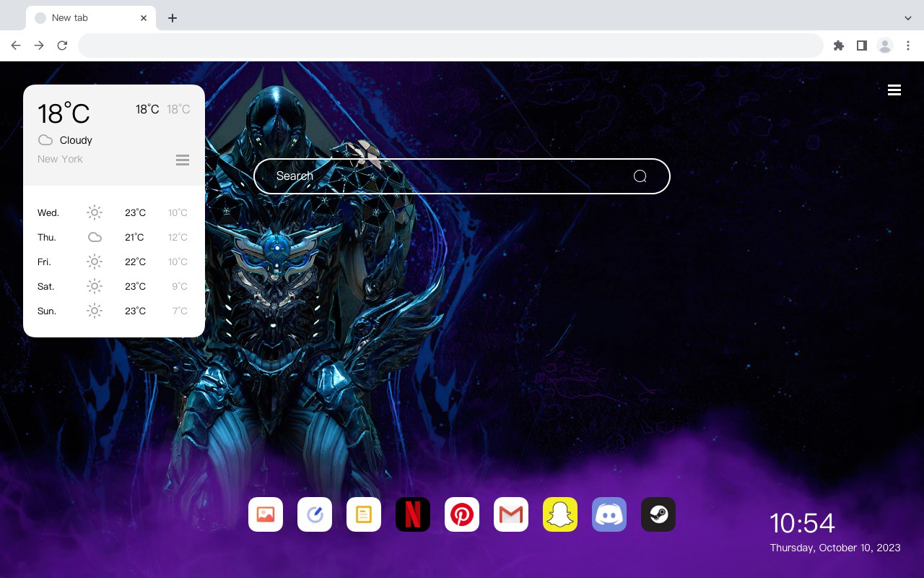Select the Sun. forecast row
Screen dimensions: 924x578
coord(114,311)
